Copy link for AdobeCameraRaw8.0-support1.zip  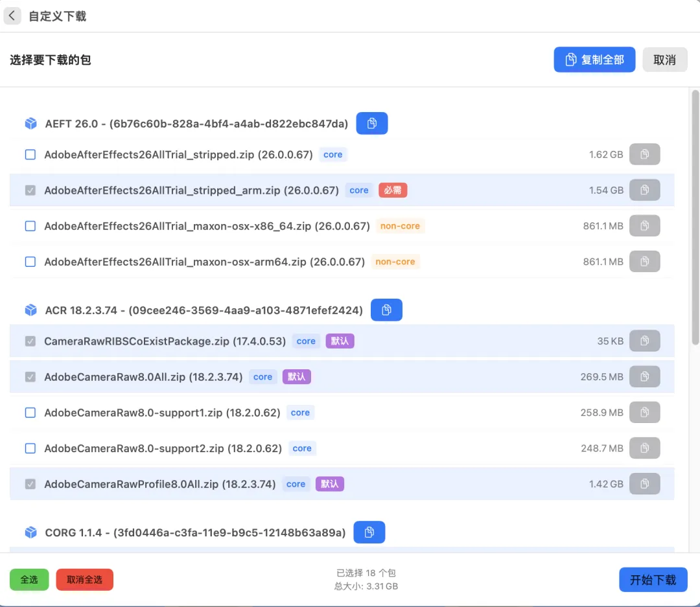pyautogui.click(x=644, y=413)
